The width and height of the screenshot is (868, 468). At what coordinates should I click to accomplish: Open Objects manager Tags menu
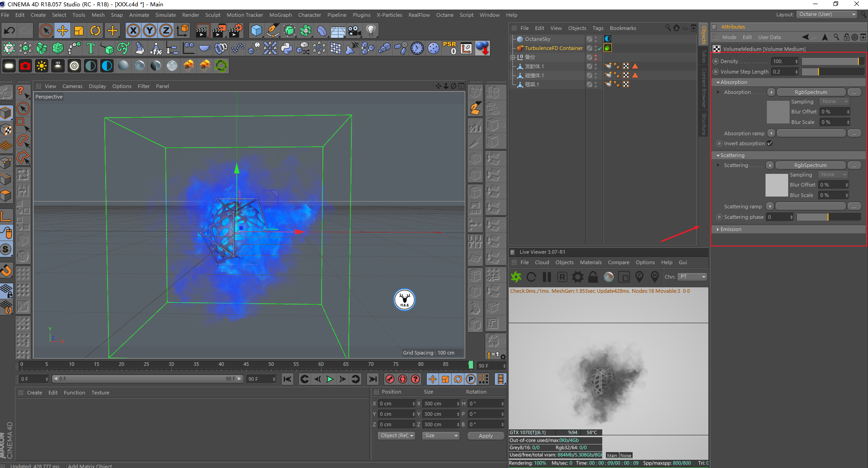(x=598, y=28)
